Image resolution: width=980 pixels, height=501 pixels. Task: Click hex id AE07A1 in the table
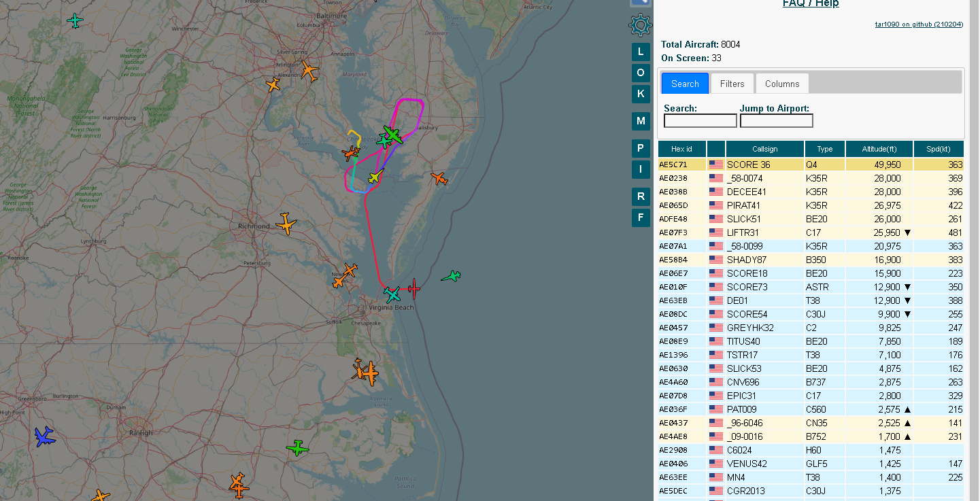pyautogui.click(x=673, y=246)
